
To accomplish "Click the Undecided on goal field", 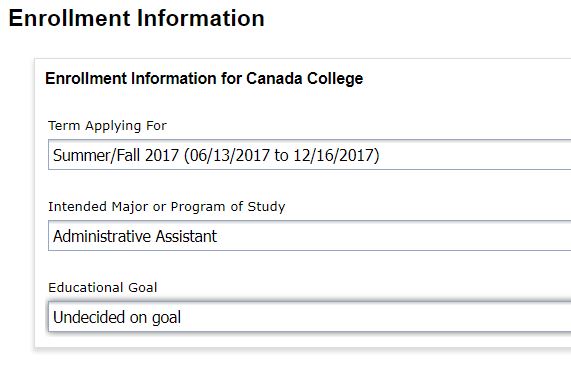I will tap(310, 316).
